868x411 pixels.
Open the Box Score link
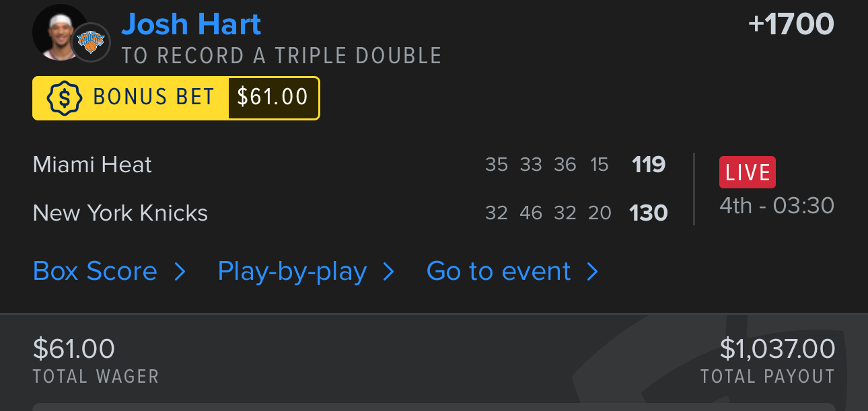tap(95, 271)
